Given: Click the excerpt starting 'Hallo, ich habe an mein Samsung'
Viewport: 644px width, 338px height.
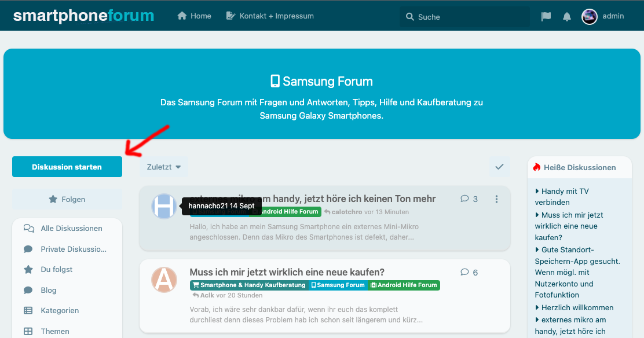Looking at the screenshot, I should pyautogui.click(x=304, y=232).
